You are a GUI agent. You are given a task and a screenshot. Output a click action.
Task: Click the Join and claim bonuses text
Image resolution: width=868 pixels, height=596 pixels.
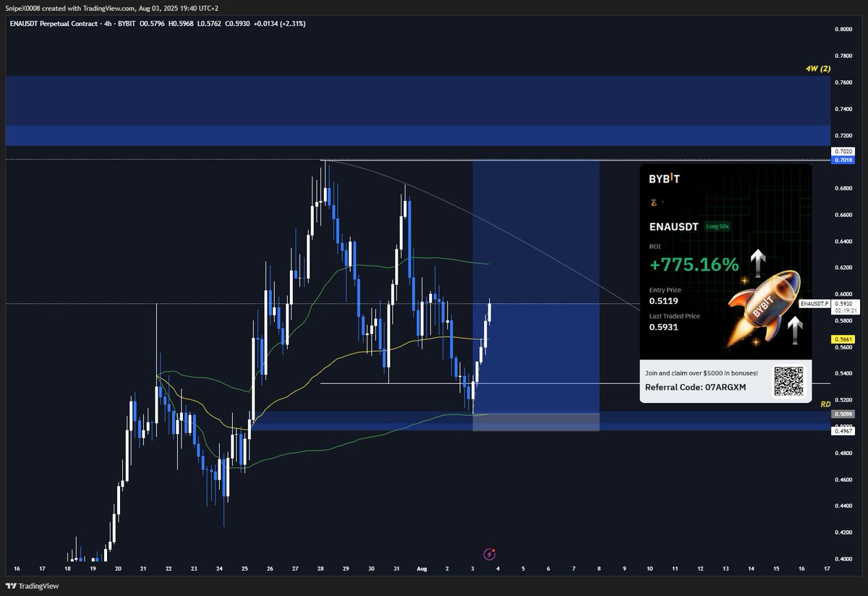(702, 373)
